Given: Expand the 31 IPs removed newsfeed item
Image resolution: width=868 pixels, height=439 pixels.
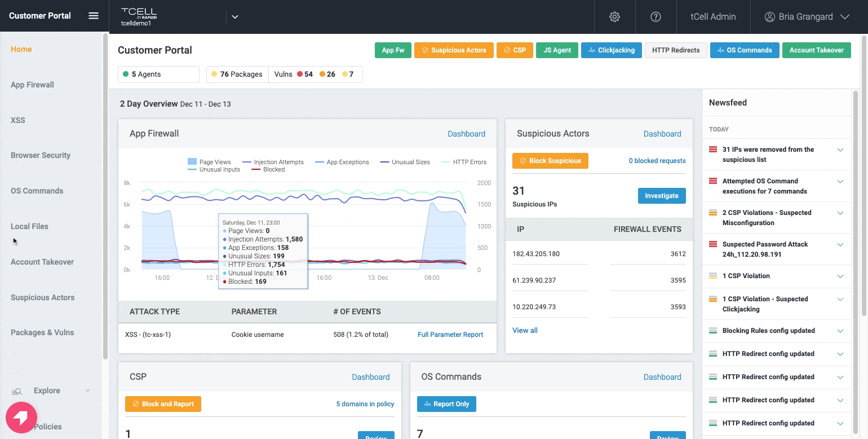Looking at the screenshot, I should (840, 150).
